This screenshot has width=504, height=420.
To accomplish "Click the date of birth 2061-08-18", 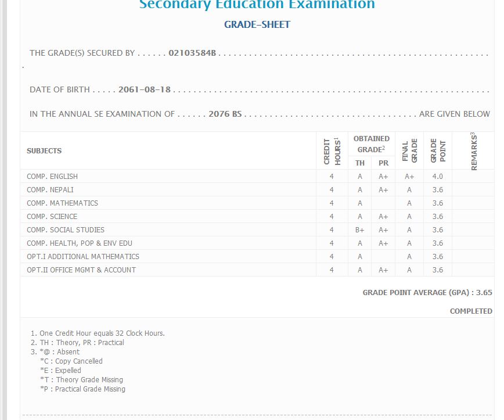I will click(145, 89).
